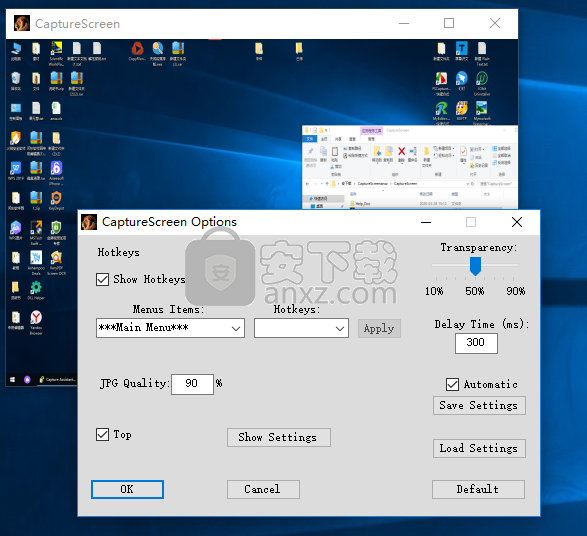This screenshot has height=536, width=587.
Task: Toggle the Automatic checkbox
Action: pyautogui.click(x=452, y=384)
